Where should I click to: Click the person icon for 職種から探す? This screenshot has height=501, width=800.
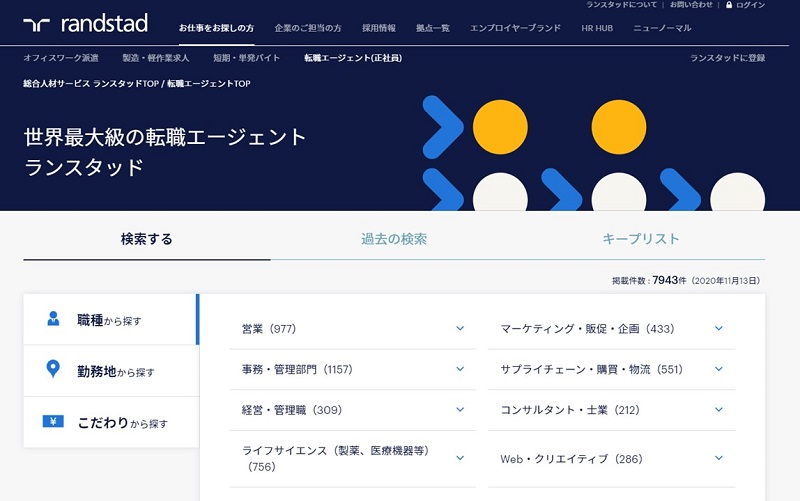(x=53, y=319)
